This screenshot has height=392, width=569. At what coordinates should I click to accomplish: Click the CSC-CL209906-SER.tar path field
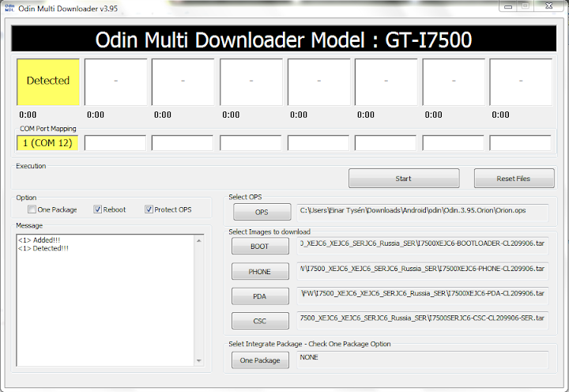(x=423, y=320)
